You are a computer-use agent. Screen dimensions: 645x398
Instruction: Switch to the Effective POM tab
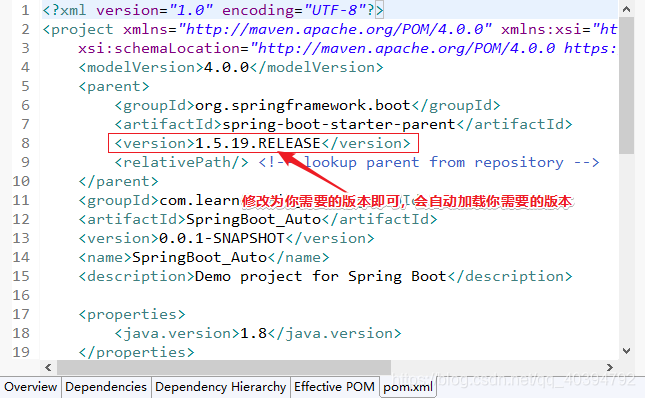click(x=334, y=387)
